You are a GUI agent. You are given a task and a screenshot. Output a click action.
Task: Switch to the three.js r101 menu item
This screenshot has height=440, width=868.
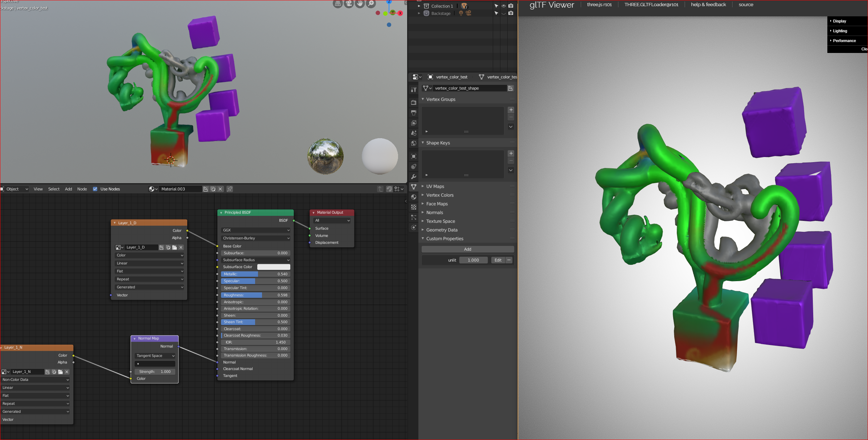[599, 4]
